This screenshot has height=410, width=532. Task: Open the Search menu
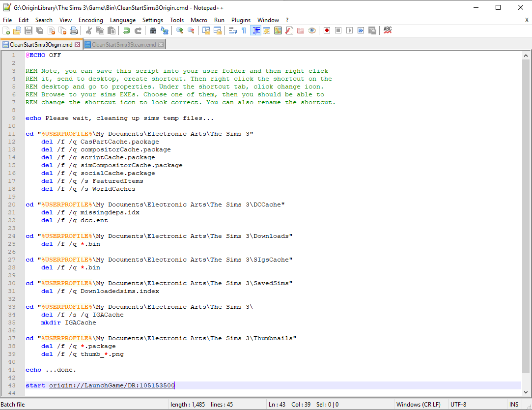[x=44, y=20]
